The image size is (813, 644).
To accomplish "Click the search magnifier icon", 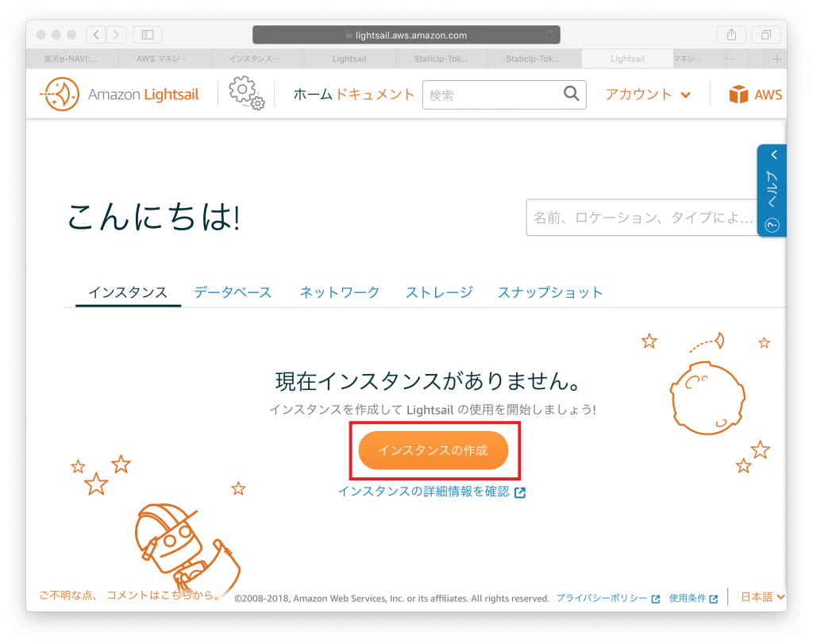I will coord(571,94).
